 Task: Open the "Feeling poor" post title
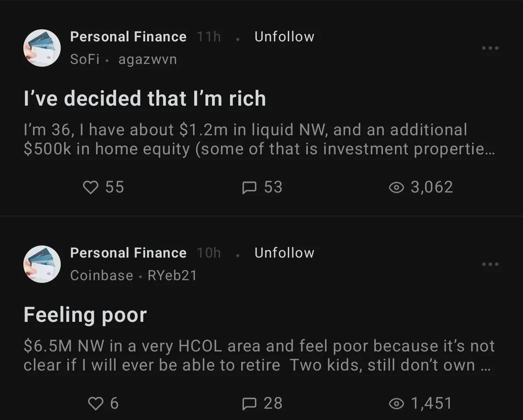pyautogui.click(x=85, y=315)
